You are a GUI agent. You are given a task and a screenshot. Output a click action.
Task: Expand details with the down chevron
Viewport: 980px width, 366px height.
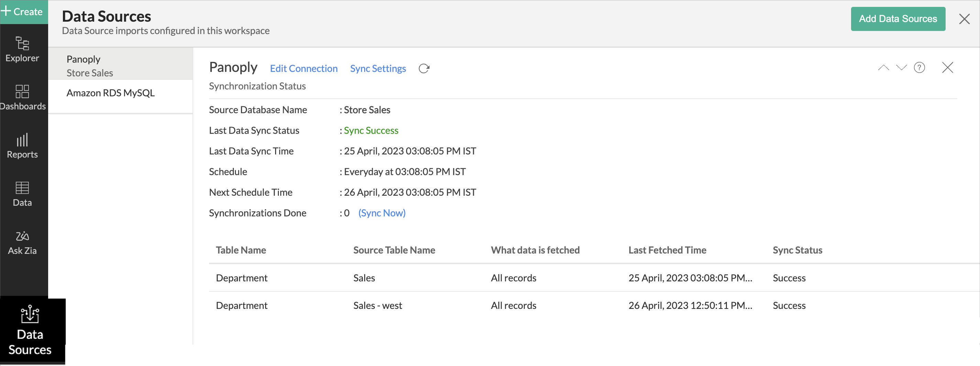(x=901, y=68)
